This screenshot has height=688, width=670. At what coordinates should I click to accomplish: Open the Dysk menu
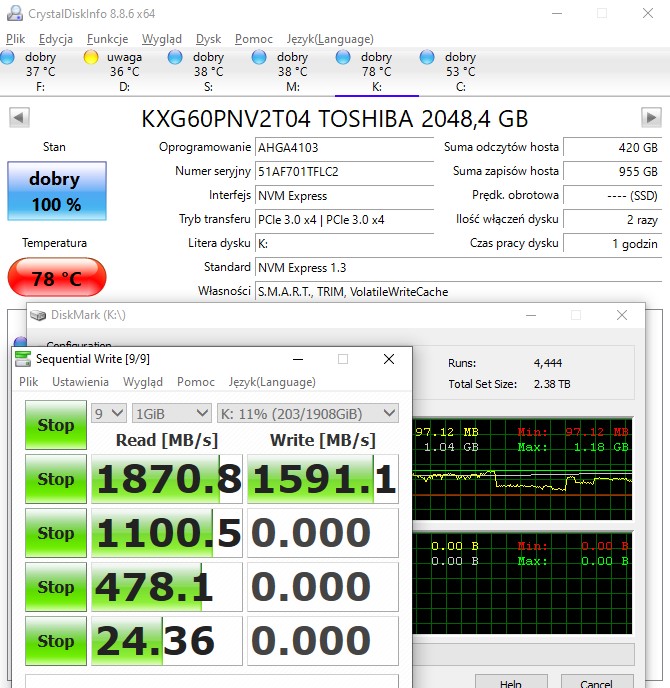click(x=208, y=39)
